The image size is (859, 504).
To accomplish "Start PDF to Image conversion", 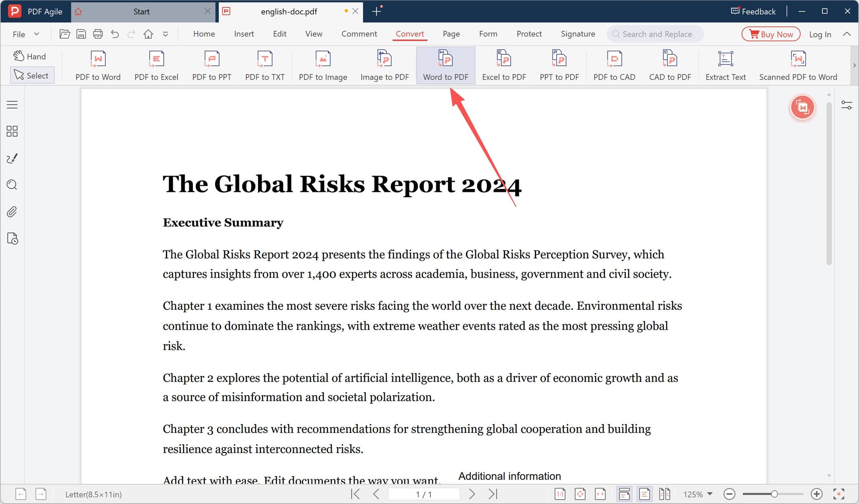I will click(x=323, y=65).
